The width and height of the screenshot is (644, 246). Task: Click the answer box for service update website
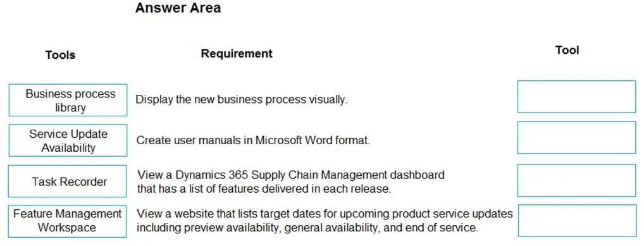click(x=577, y=221)
